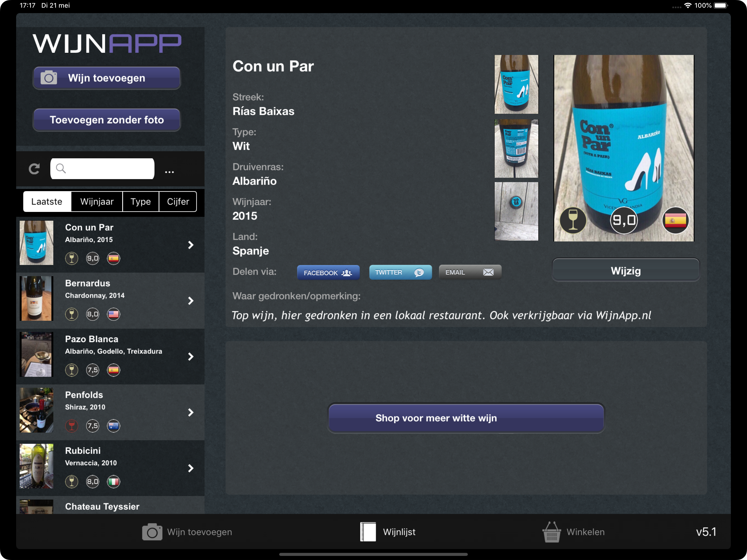Image resolution: width=747 pixels, height=560 pixels.
Task: Tap the 8,0 score badge in Bernardus row
Action: (92, 314)
